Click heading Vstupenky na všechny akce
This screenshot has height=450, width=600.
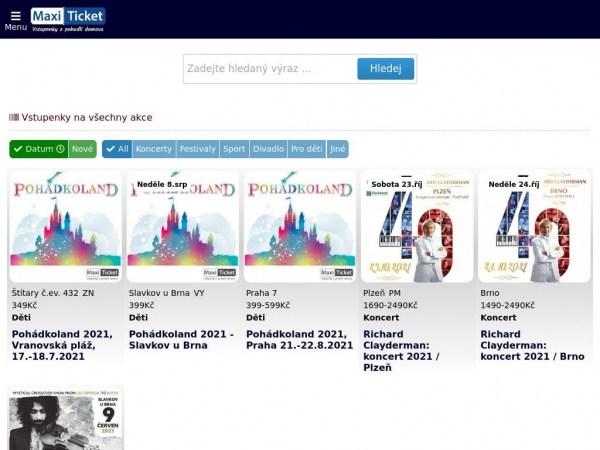point(87,117)
